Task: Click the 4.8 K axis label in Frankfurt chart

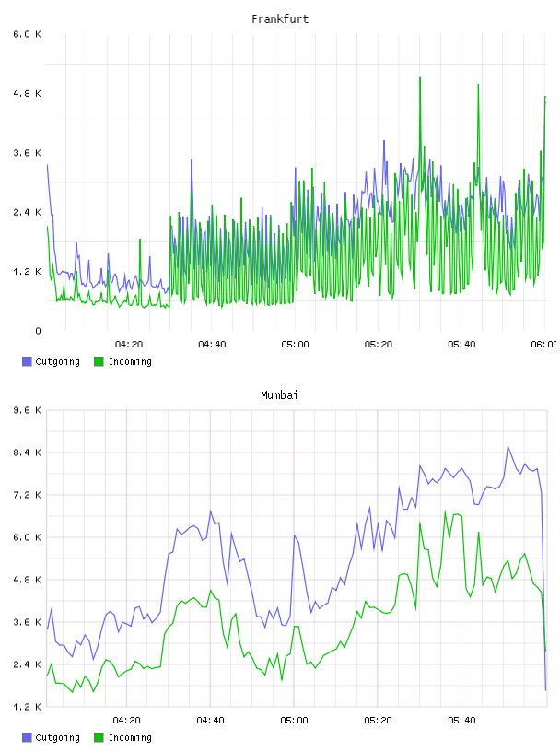Action: pyautogui.click(x=27, y=93)
